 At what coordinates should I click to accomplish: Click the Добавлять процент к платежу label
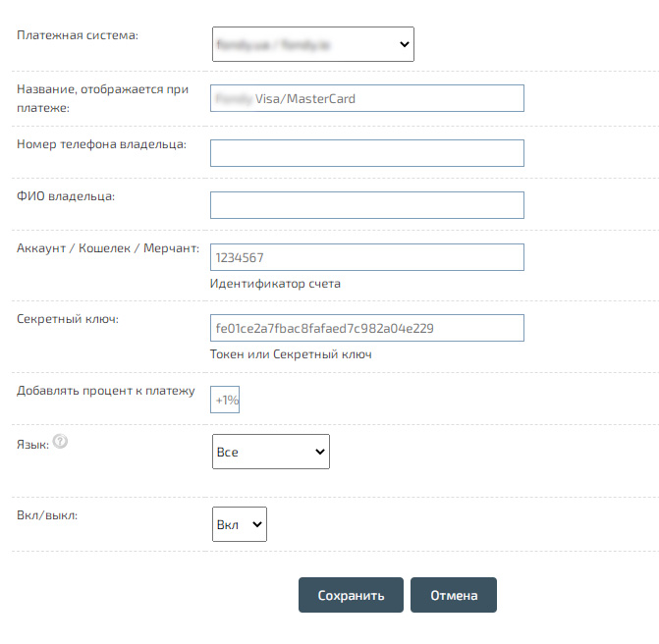[106, 391]
